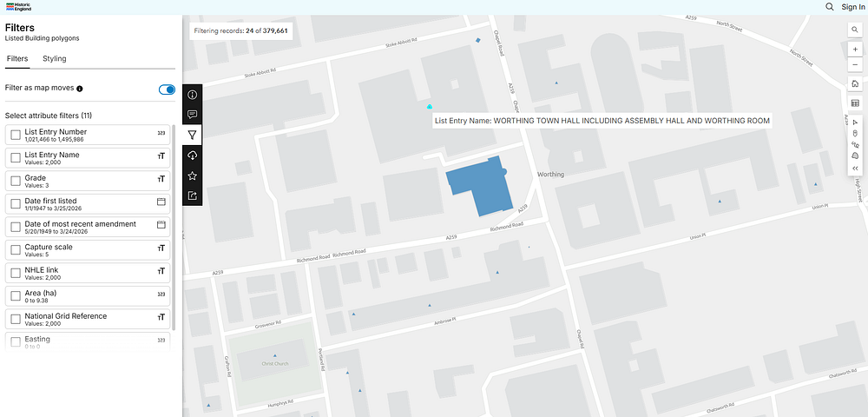
Task: Open the cloud download export icon
Action: point(193,155)
